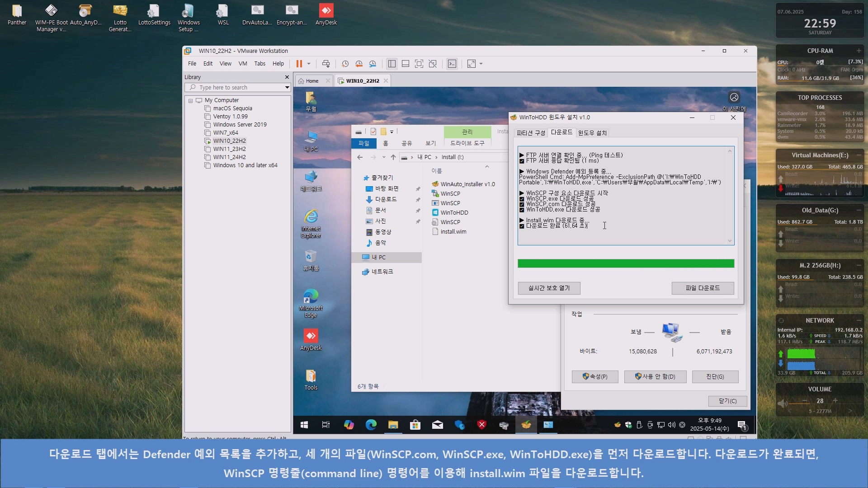868x488 pixels.
Task: Open the Edit menu in VMware
Action: click(x=208, y=64)
